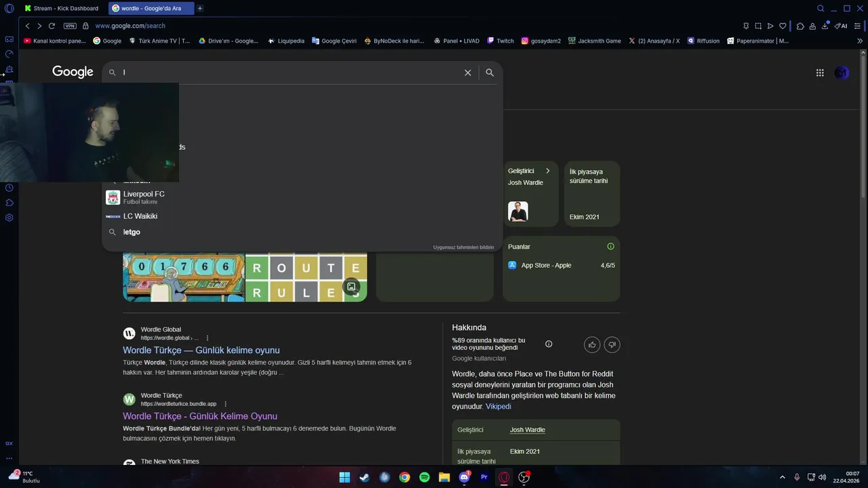Open options dots for wordleturkce.bundle.app result

(x=226, y=404)
